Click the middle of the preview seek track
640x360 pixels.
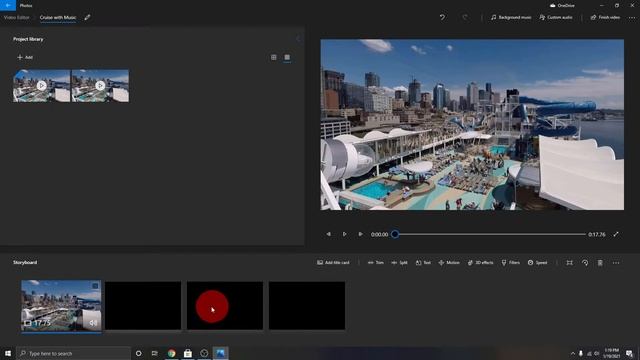click(x=490, y=234)
